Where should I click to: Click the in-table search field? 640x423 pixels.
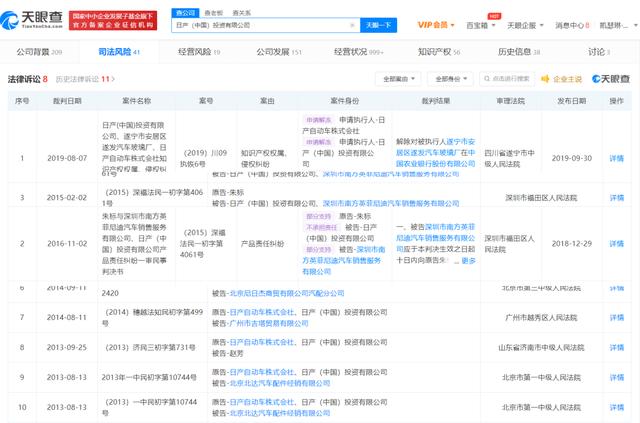pos(507,79)
